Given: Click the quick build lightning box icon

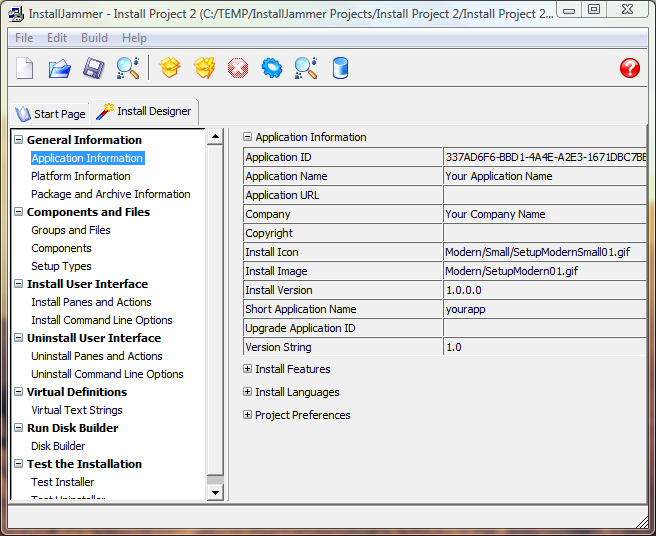Looking at the screenshot, I should click(x=204, y=68).
